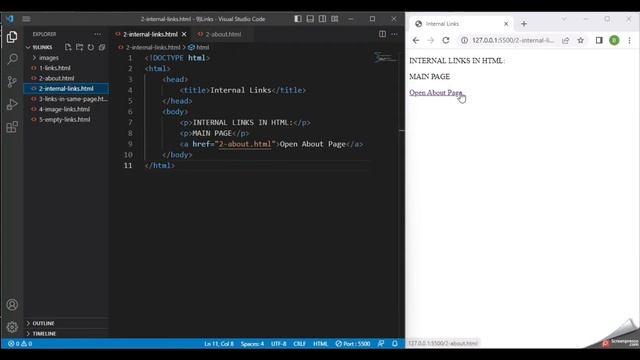Open the Extensions view
The width and height of the screenshot is (640, 360).
click(x=12, y=127)
